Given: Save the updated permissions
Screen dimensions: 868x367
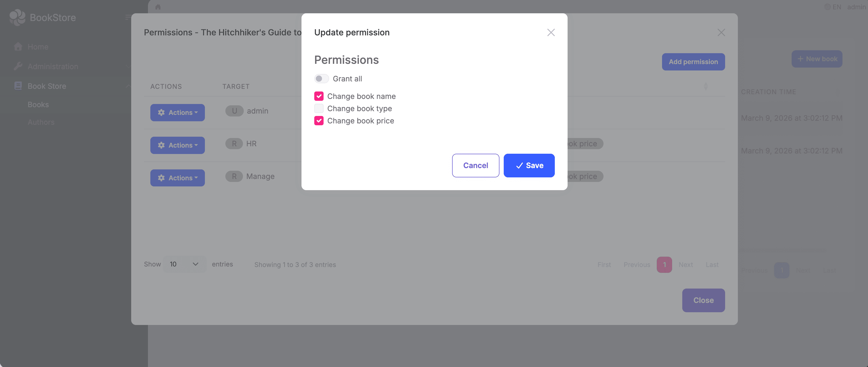Looking at the screenshot, I should click(529, 165).
